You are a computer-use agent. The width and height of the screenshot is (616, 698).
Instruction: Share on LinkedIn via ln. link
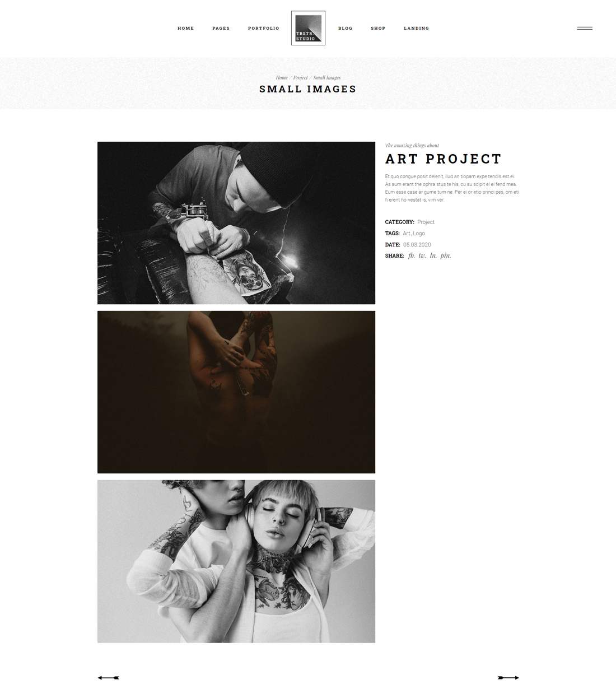pos(433,256)
